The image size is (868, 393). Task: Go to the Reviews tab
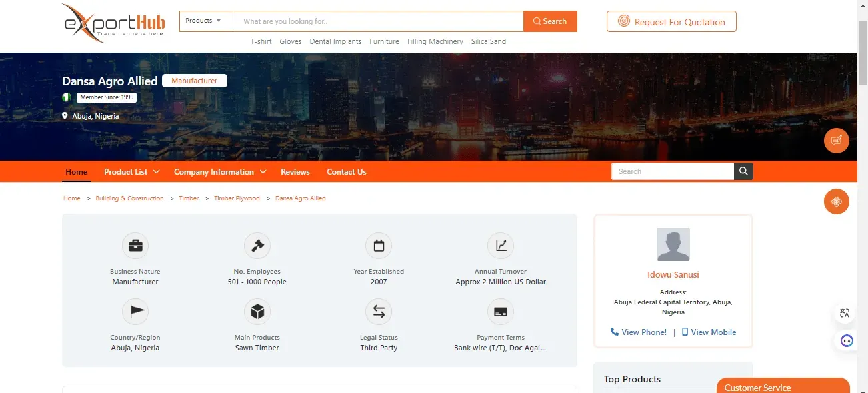(295, 172)
